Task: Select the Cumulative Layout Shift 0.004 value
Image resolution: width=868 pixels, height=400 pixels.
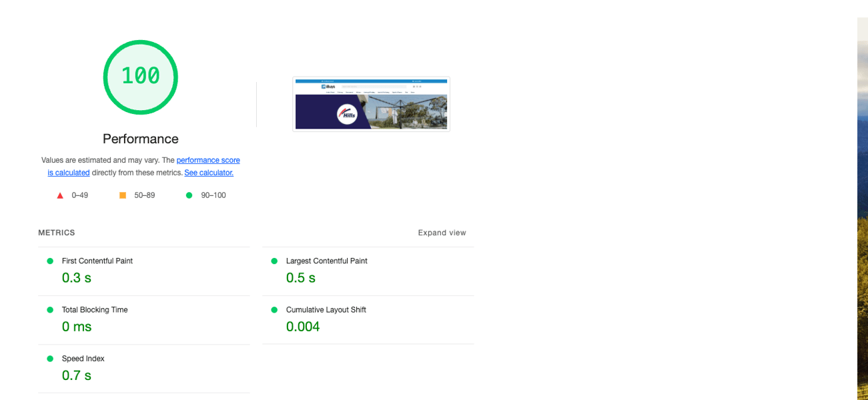Action: (x=303, y=327)
